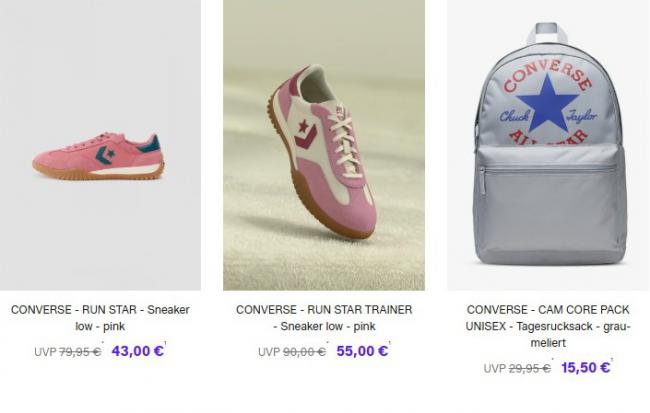
Task: Click the footnote marker after 43,00 €
Action: 165,343
